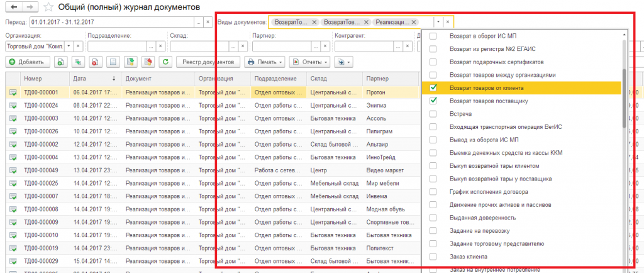This screenshot has height=273, width=644.
Task: Open the Отчеты dropdown menu
Action: (309, 62)
